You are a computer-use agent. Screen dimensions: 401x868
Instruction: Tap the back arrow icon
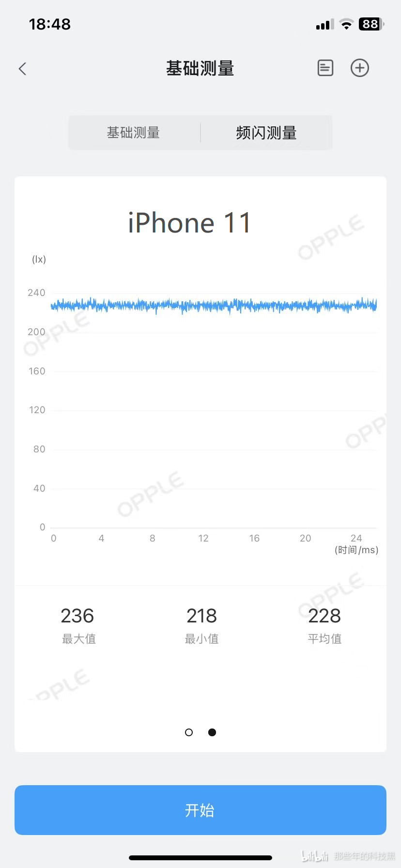coord(22,69)
